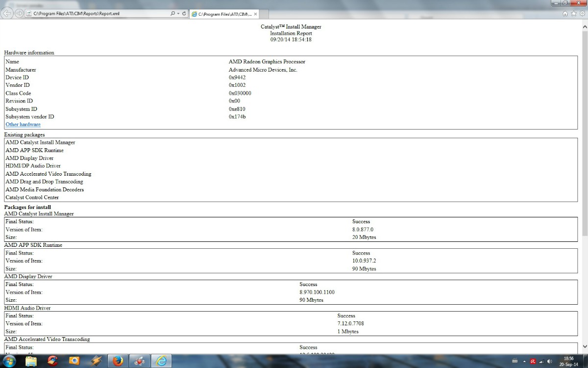
Task: Open Firefox from the taskbar
Action: tap(118, 361)
